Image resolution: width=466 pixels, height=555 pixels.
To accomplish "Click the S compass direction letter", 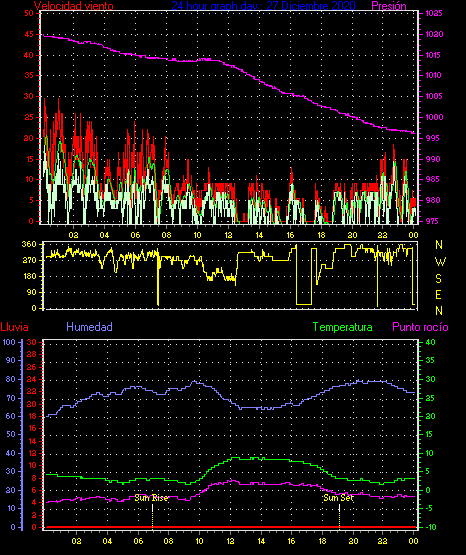I will (438, 279).
